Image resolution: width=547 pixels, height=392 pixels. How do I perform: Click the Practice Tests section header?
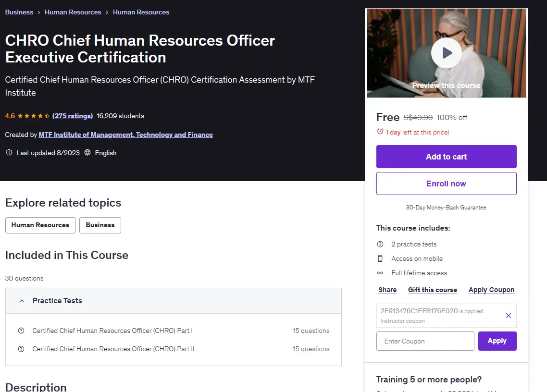coord(174,301)
